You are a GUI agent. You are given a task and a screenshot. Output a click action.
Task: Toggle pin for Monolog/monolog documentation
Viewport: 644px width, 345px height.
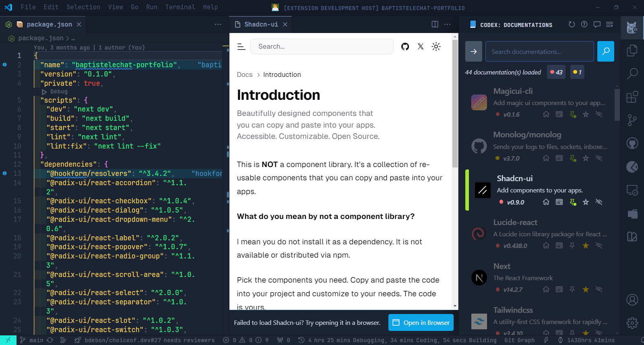pos(572,158)
